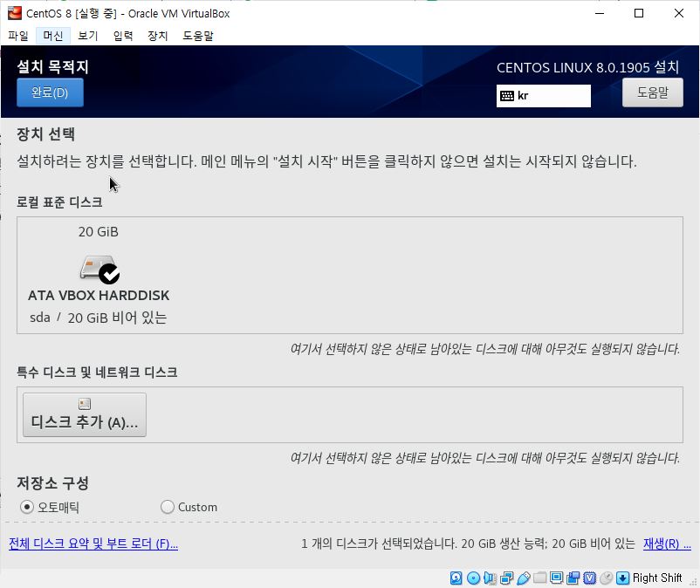Close the VirtualBox window
Viewport: 700px width, 588px height.
(x=678, y=13)
